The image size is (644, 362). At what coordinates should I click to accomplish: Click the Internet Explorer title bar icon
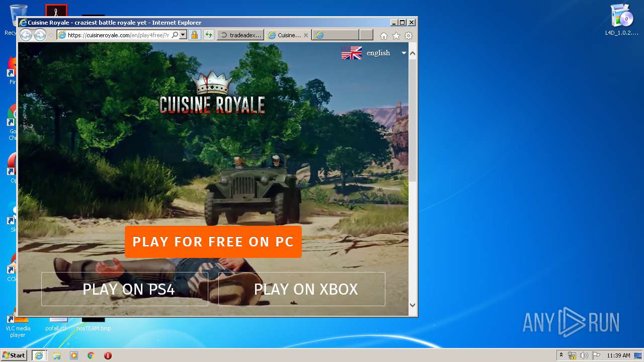[x=23, y=23]
